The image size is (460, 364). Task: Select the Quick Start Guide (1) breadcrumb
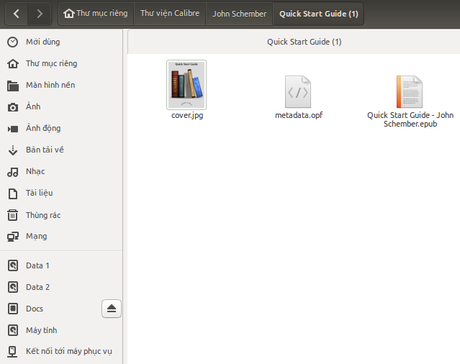click(x=319, y=14)
